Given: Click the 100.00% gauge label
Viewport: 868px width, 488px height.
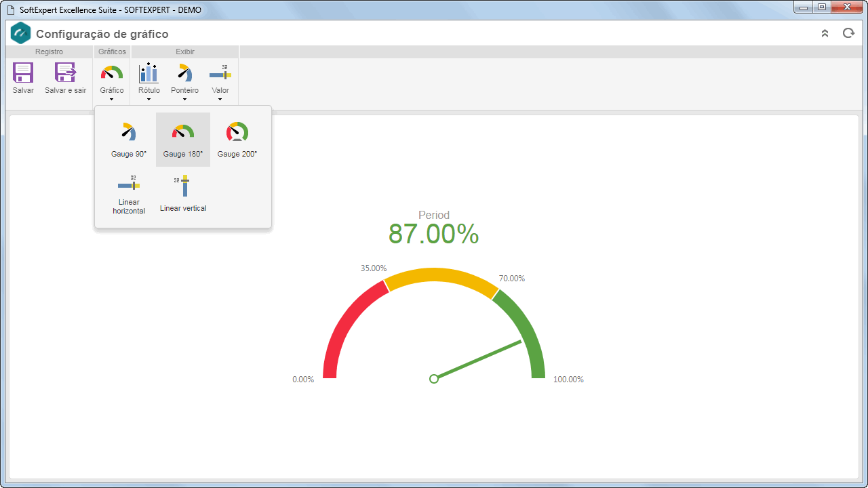Looking at the screenshot, I should pos(568,380).
